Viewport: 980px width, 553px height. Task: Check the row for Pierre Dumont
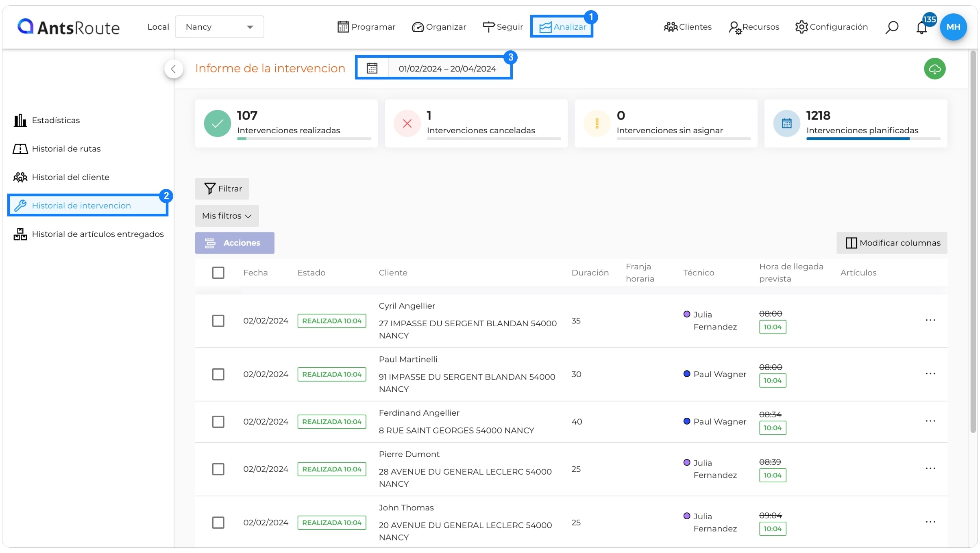[x=218, y=469]
